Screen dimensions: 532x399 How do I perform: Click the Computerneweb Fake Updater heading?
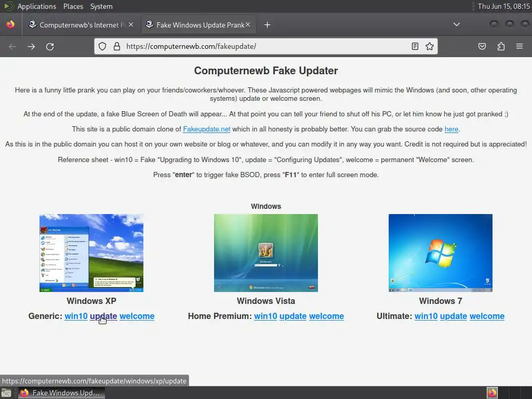pos(266,71)
